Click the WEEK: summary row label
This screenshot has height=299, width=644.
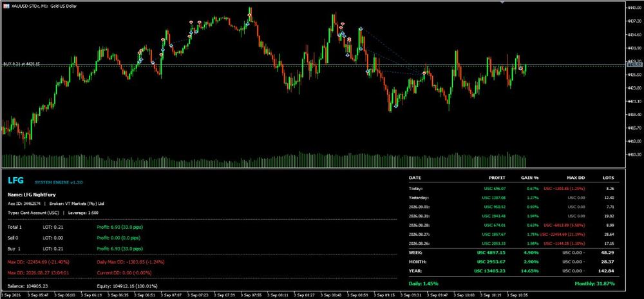[415, 253]
